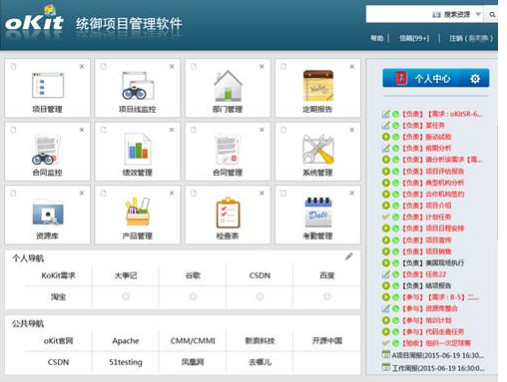Open the oKit官网 link
Screen dimensions: 507x382
coord(58,341)
